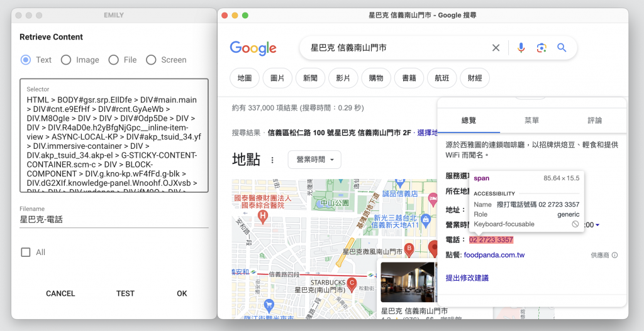Viewport: 644px width, 331px height.
Task: Expand opening hours arrow in knowledge panel
Action: click(x=597, y=225)
